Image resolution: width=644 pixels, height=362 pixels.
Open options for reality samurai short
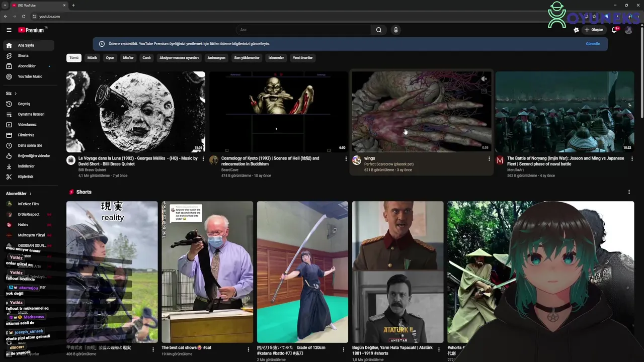click(x=153, y=349)
